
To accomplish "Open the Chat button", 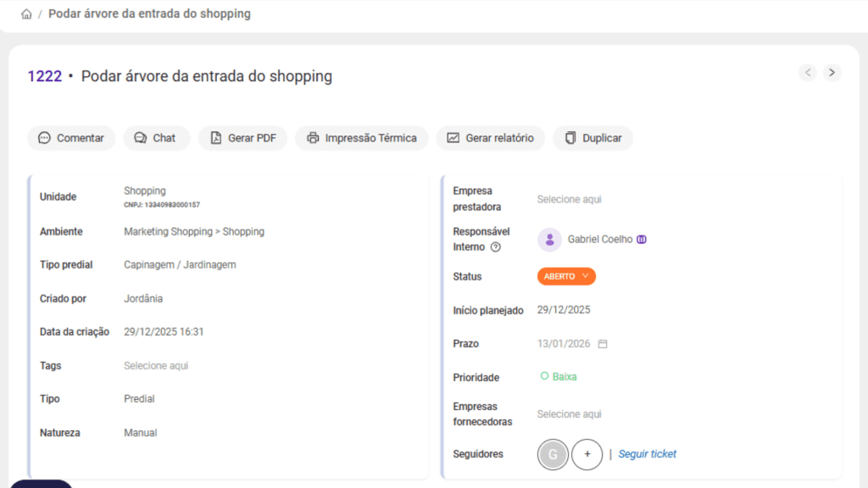I will [156, 138].
